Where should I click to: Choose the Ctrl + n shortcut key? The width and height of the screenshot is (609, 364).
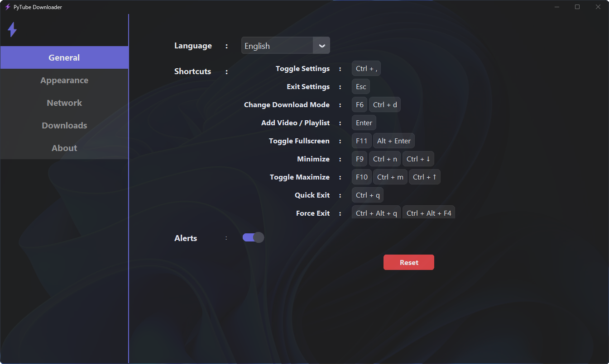(385, 159)
